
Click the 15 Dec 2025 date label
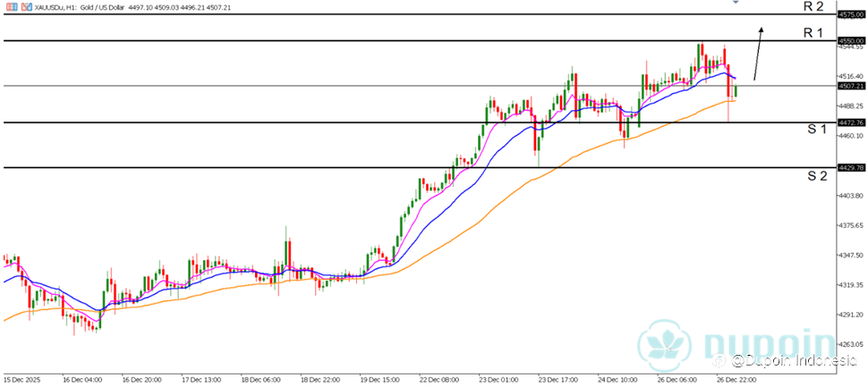pos(21,381)
